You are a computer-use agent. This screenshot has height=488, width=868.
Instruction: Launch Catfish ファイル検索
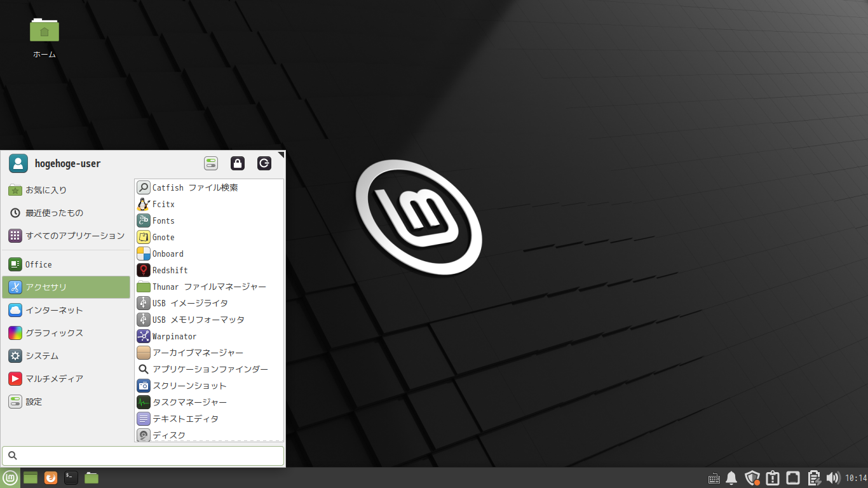[209, 187]
